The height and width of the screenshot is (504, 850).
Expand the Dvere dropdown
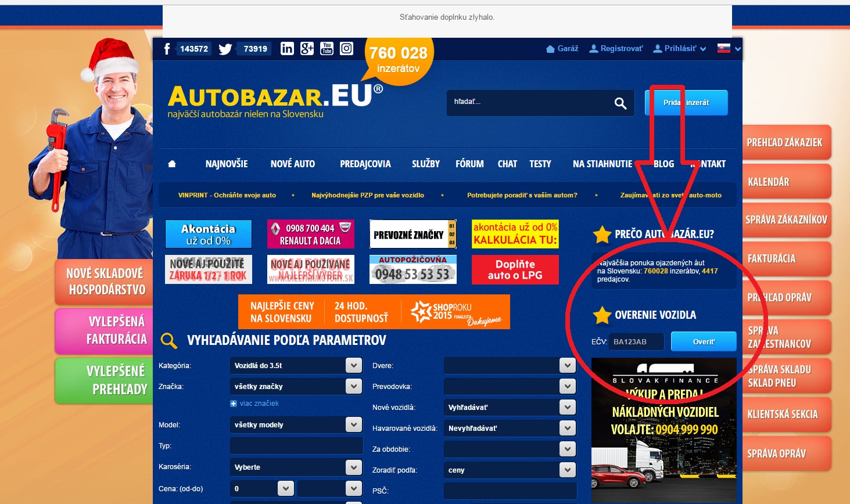(510, 365)
